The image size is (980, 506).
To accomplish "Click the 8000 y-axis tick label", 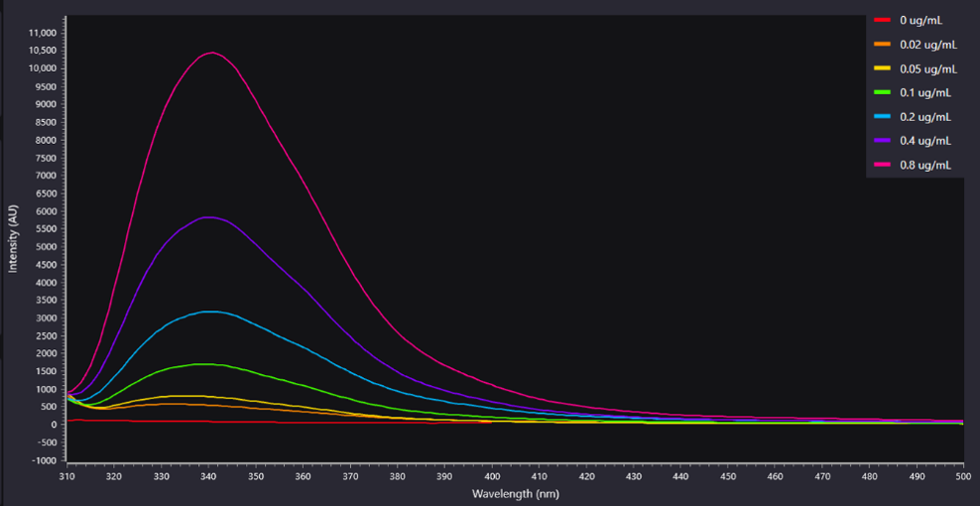I will coord(48,140).
